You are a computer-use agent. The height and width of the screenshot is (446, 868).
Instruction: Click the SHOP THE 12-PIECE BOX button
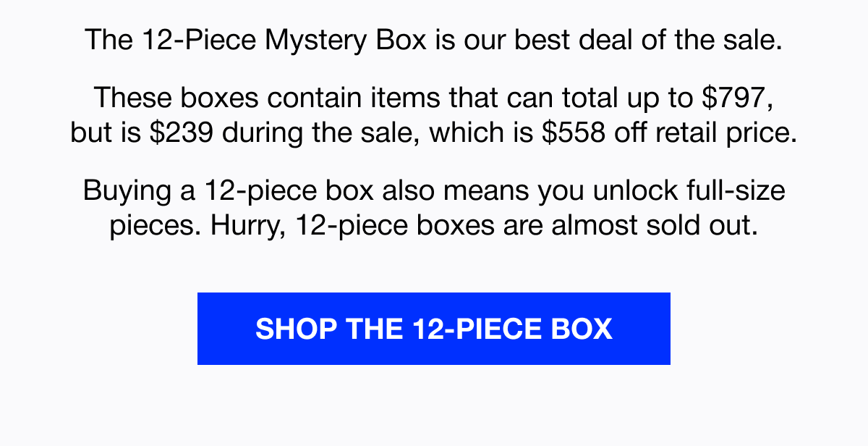click(x=433, y=329)
